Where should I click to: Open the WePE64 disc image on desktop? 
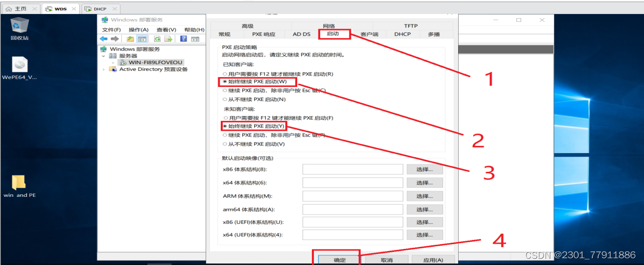(20, 68)
